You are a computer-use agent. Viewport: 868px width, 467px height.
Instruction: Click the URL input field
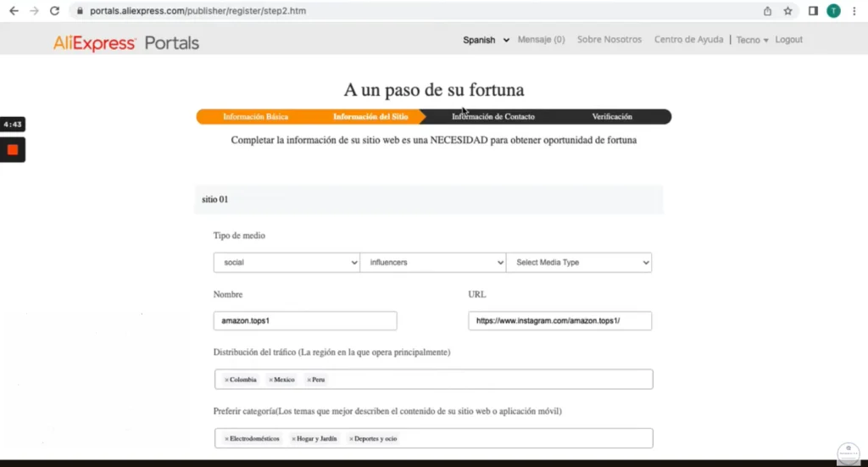coord(559,321)
